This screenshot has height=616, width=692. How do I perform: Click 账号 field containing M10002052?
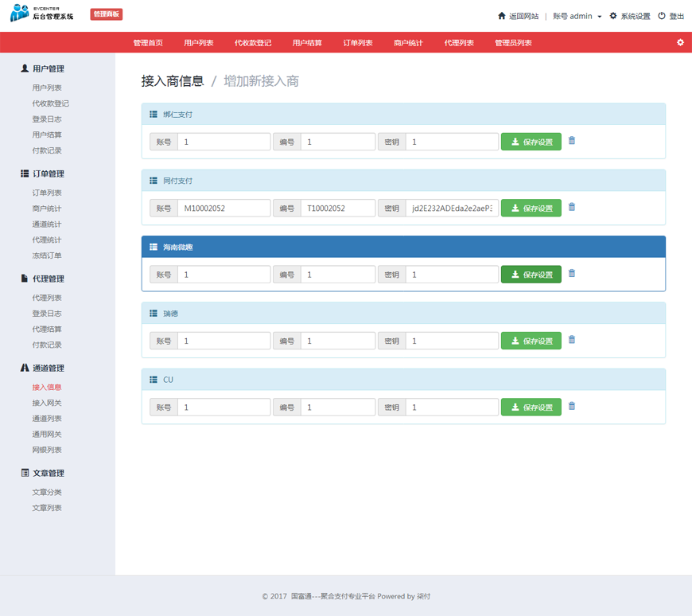(x=224, y=208)
